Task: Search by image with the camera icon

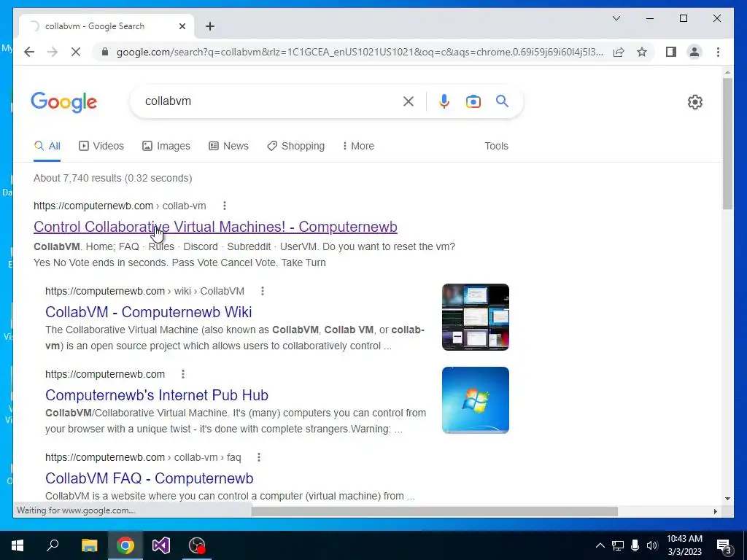Action: pyautogui.click(x=473, y=101)
